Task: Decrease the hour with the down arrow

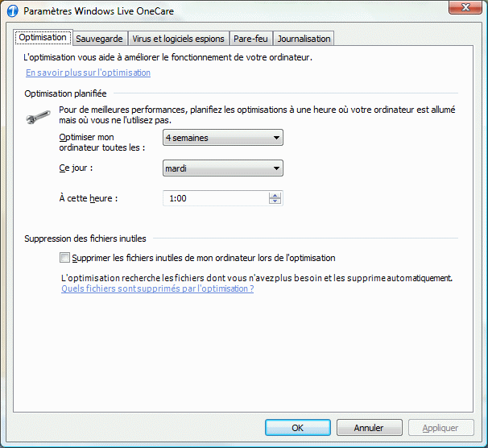Action: (x=275, y=201)
